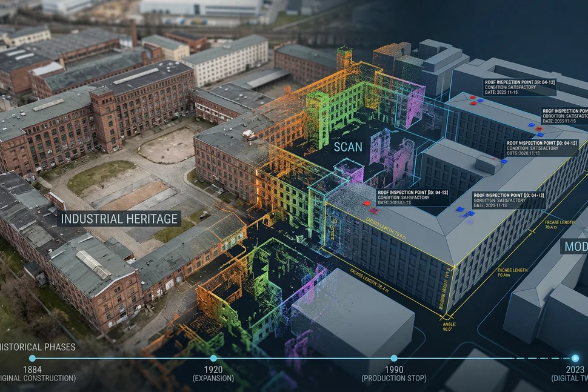Click the "(PRODUCTION STOP)" phase caption
The width and height of the screenshot is (588, 392).
394,378
